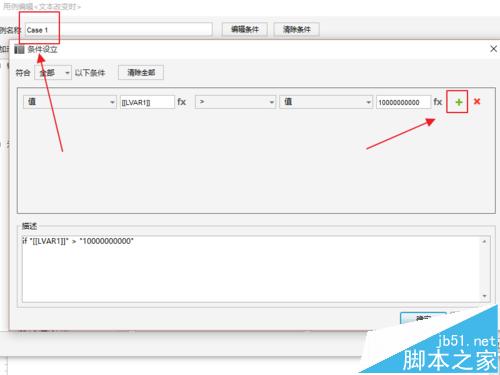Expand the first 值 type dropdown
This screenshot has width=500, height=375.
point(70,102)
